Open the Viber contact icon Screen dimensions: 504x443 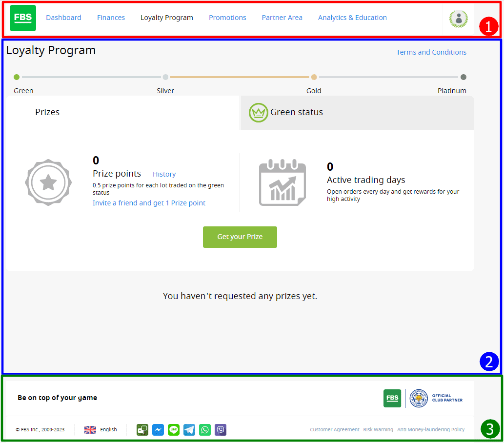221,429
